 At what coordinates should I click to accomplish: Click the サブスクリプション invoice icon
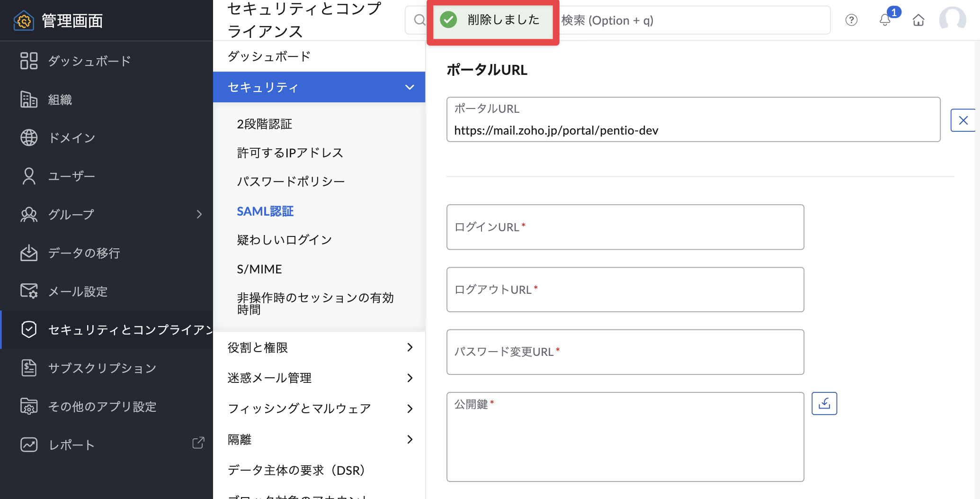29,368
